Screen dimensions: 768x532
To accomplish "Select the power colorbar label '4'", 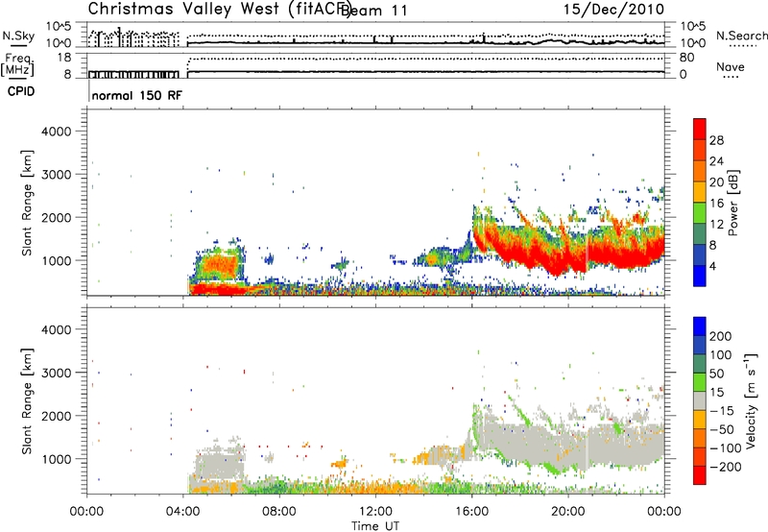I will [x=712, y=267].
